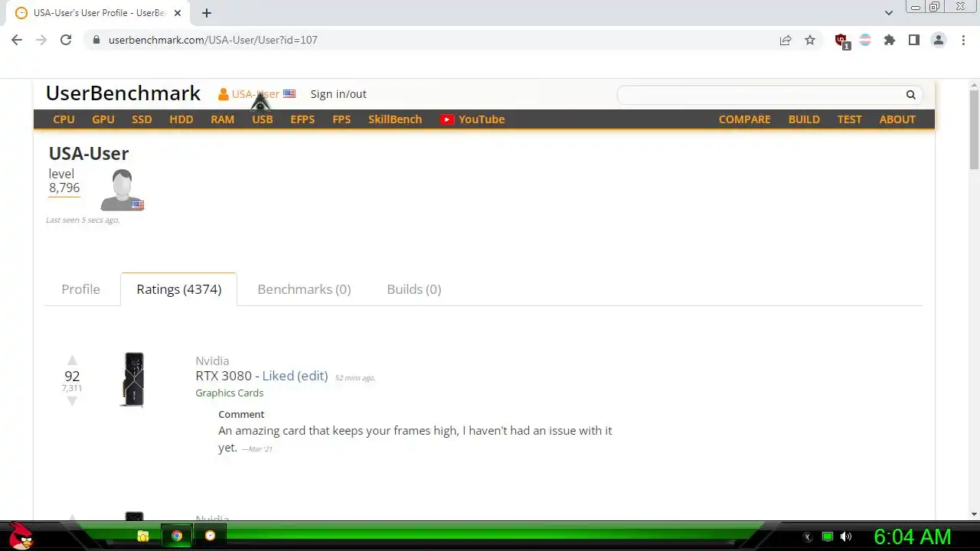Click the Sign in/out link
Screen dimensions: 980x551
pyautogui.click(x=338, y=94)
